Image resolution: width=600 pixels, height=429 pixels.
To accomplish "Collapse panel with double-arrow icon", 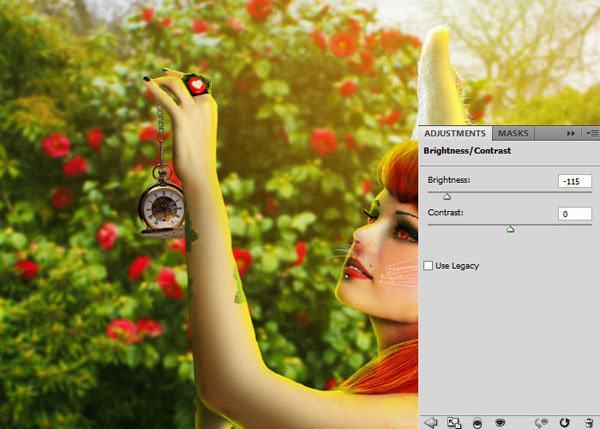I will point(571,133).
